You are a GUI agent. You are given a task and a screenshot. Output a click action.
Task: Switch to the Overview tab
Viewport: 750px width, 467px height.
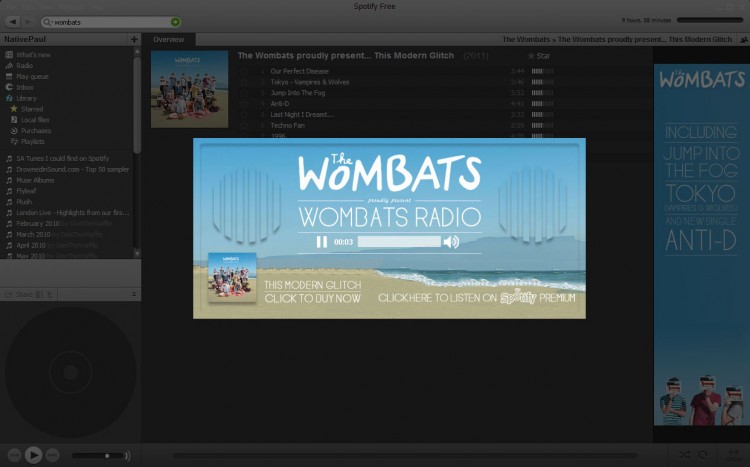(168, 39)
